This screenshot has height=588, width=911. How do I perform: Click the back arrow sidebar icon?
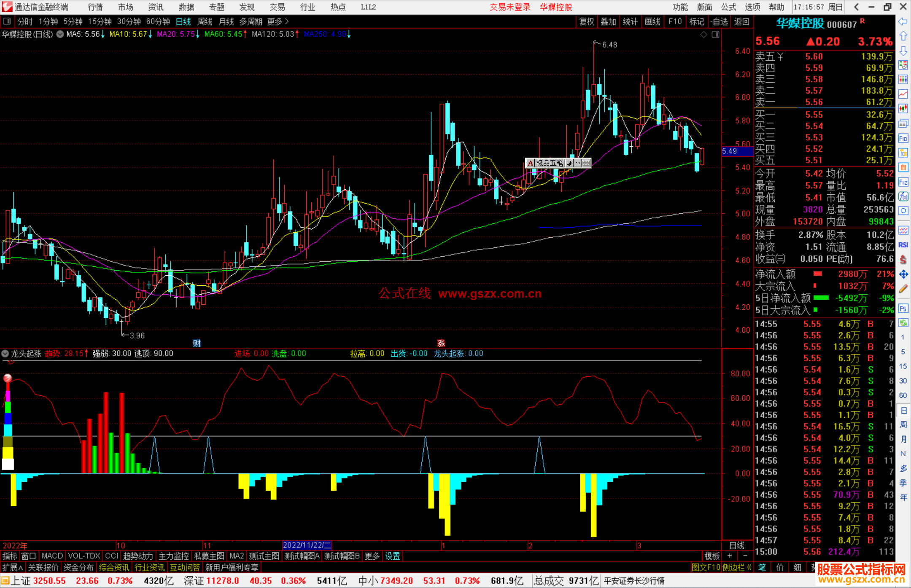coord(903,21)
